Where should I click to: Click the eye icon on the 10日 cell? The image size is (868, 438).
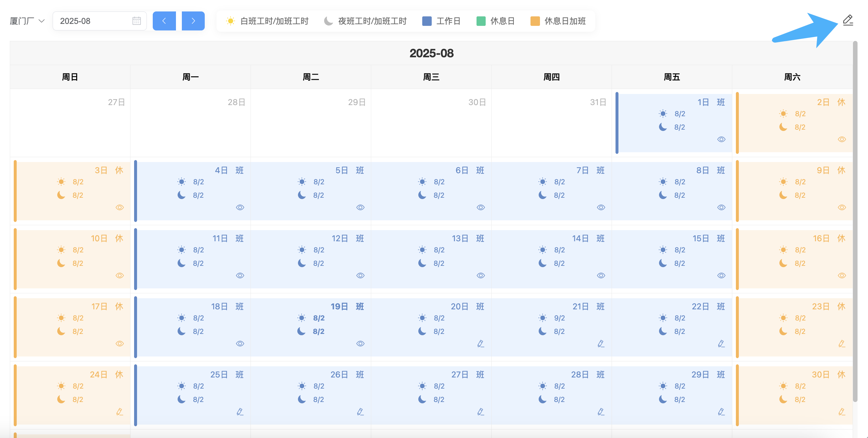point(120,276)
